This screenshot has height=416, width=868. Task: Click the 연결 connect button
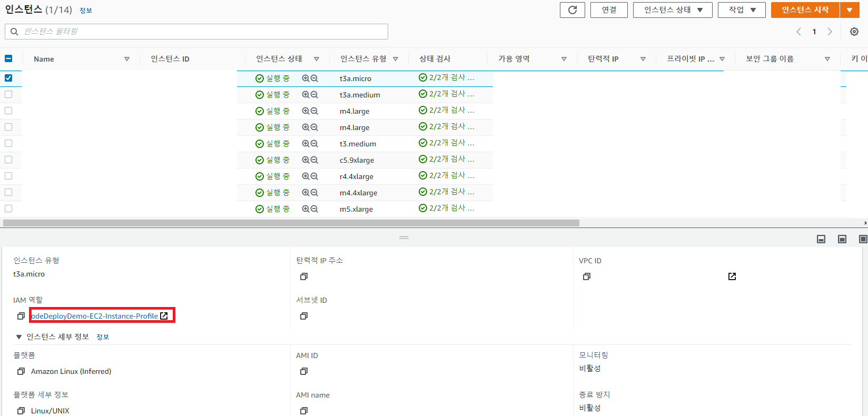609,10
